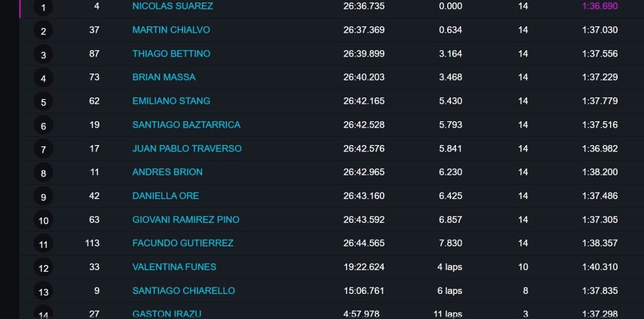Click position 10 circle badge
Image resolution: width=644 pixels, height=319 pixels.
click(43, 220)
